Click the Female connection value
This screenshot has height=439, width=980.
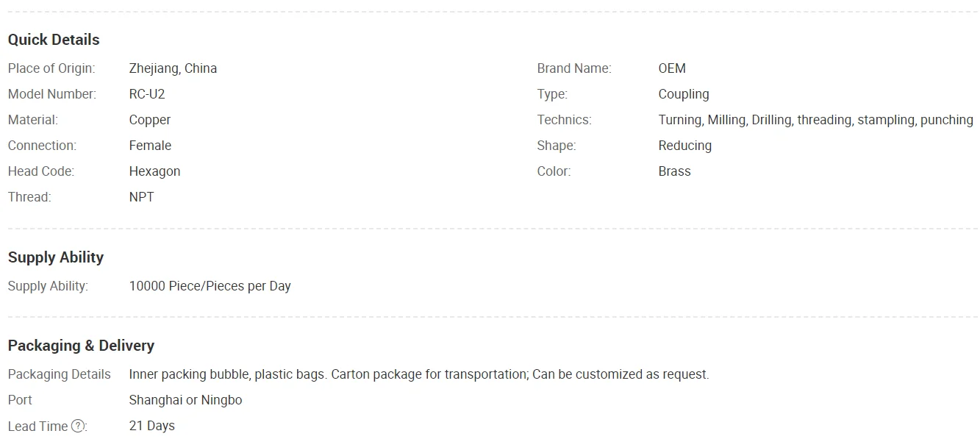coord(150,146)
